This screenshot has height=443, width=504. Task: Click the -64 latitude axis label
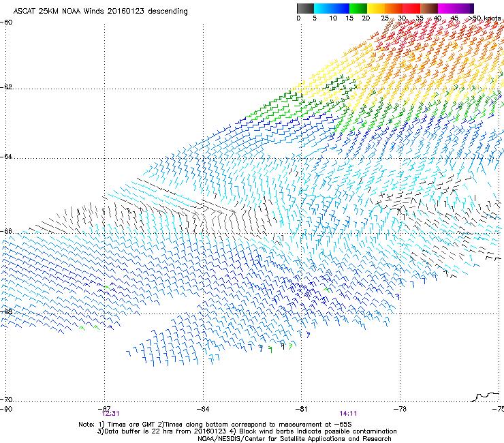coord(6,156)
